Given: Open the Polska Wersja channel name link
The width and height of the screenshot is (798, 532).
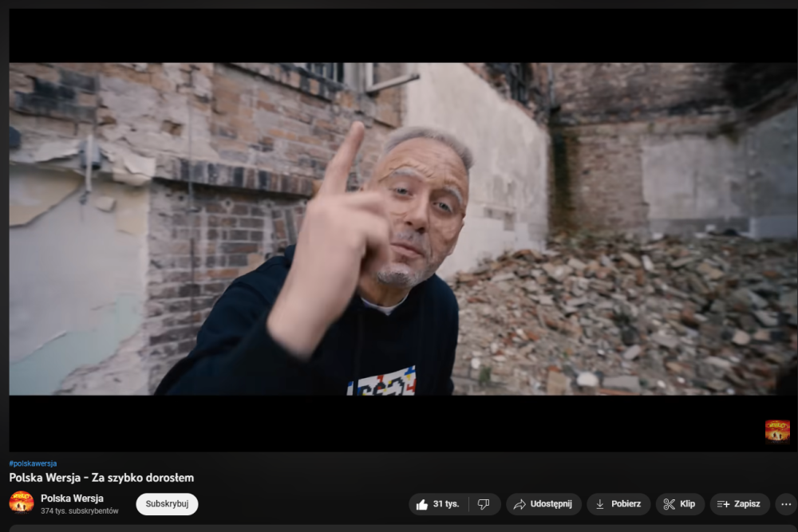Looking at the screenshot, I should coord(73,499).
